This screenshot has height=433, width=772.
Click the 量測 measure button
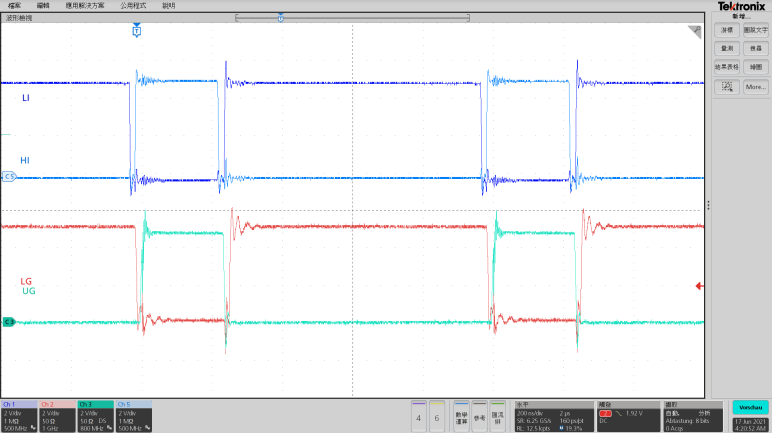tap(725, 48)
